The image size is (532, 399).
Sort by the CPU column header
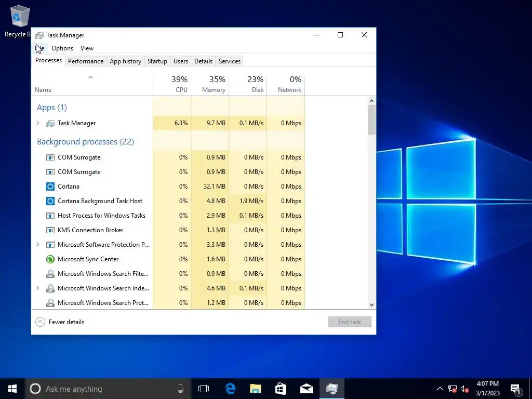(172, 85)
